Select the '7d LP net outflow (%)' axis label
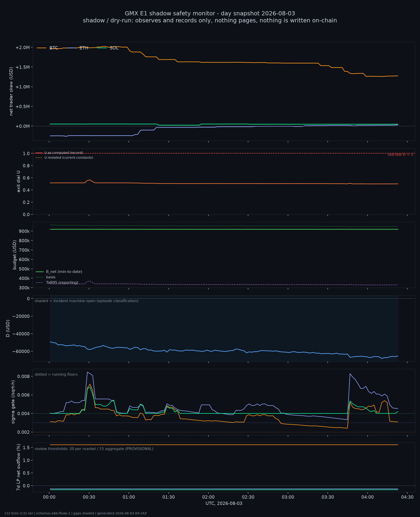Viewport: 420px width, 517px height. (18, 467)
